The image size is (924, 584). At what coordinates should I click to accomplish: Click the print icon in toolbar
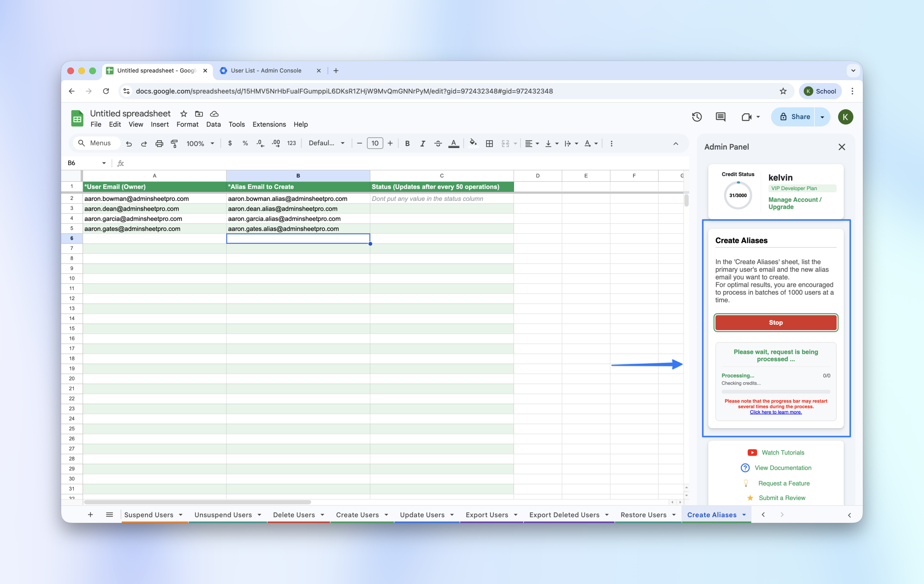[159, 144]
